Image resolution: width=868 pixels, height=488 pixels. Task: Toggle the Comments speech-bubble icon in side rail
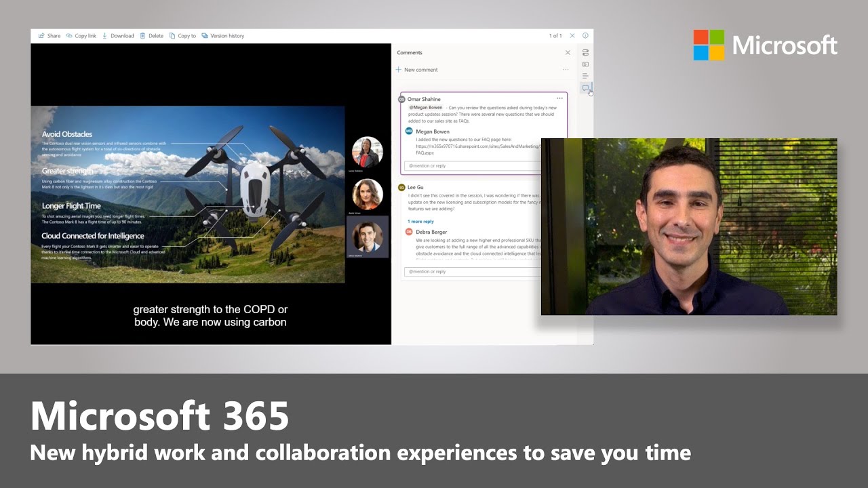[x=585, y=88]
